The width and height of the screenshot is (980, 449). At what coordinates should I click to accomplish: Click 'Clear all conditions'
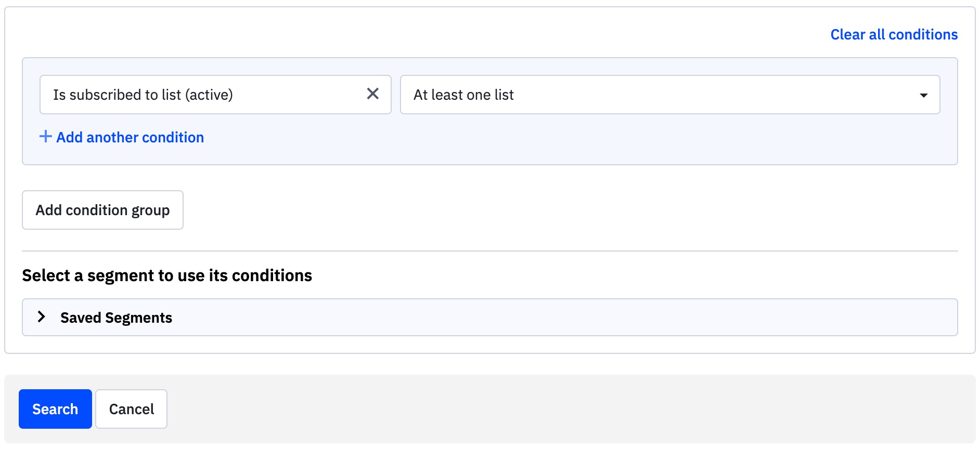[x=894, y=34]
